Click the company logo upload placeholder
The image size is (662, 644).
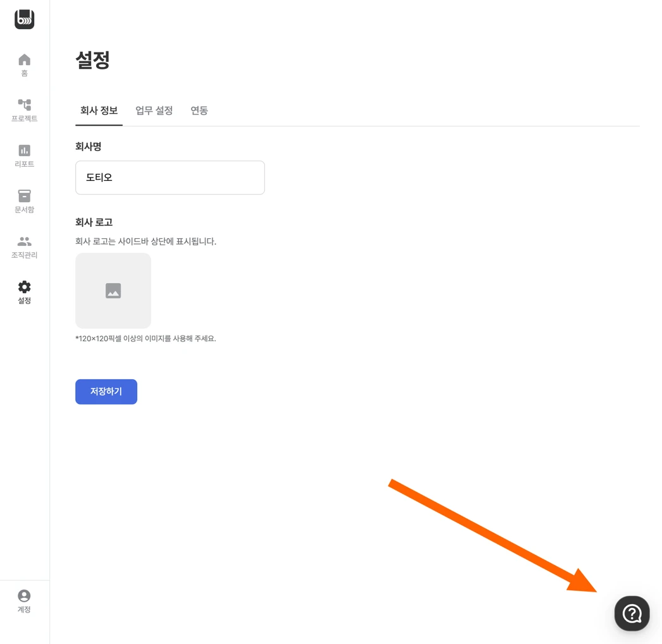[x=113, y=291]
